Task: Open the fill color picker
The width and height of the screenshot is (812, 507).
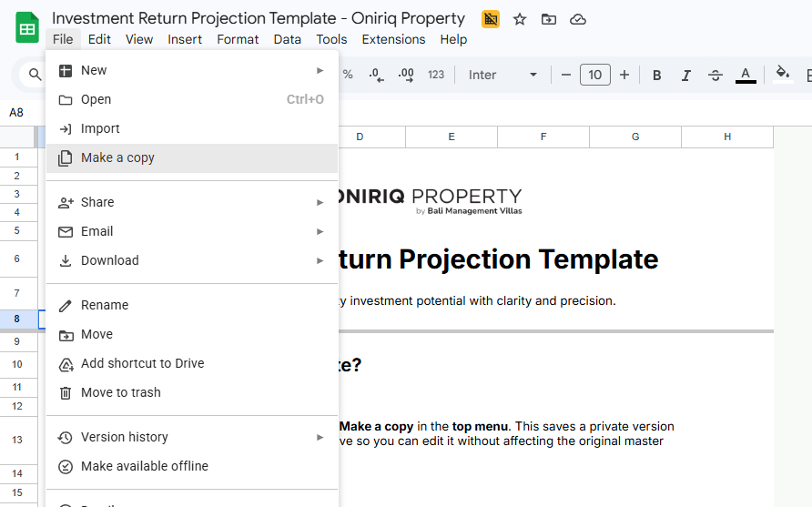Action: [x=783, y=75]
